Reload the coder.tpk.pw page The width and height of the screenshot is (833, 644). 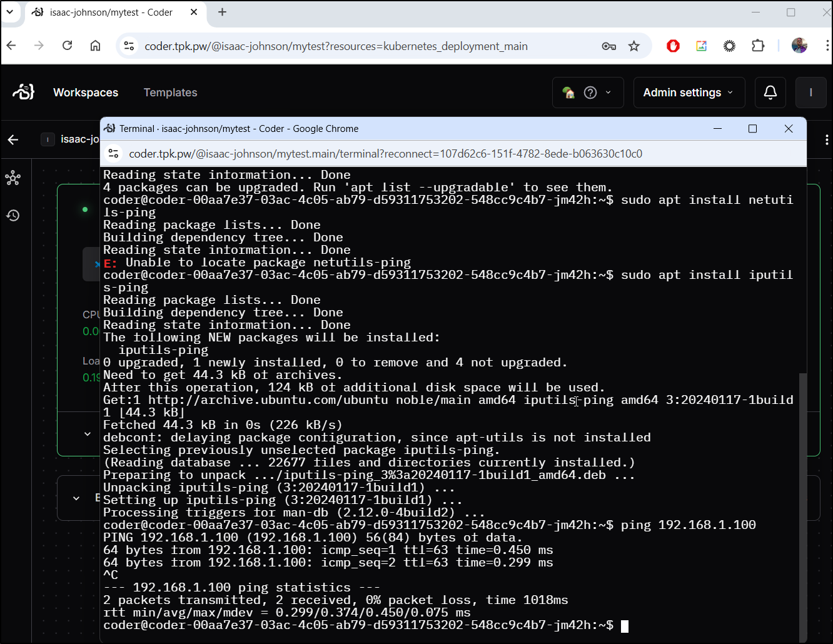pos(67,46)
